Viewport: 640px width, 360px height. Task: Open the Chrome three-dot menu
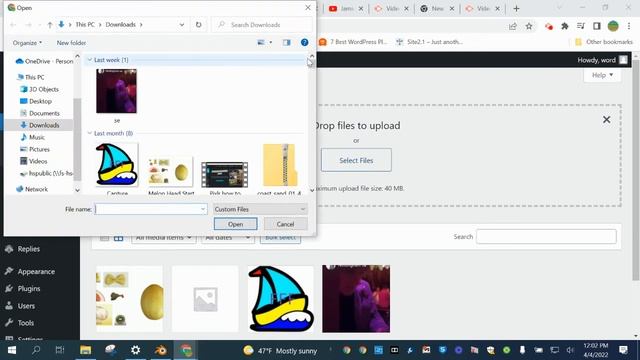coord(629,27)
